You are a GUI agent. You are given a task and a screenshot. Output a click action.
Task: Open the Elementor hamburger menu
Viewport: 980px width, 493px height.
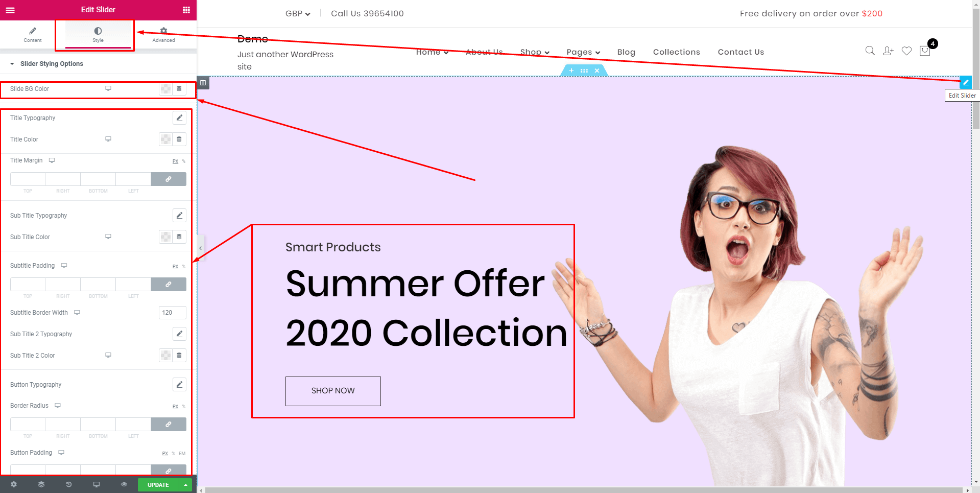(x=10, y=10)
